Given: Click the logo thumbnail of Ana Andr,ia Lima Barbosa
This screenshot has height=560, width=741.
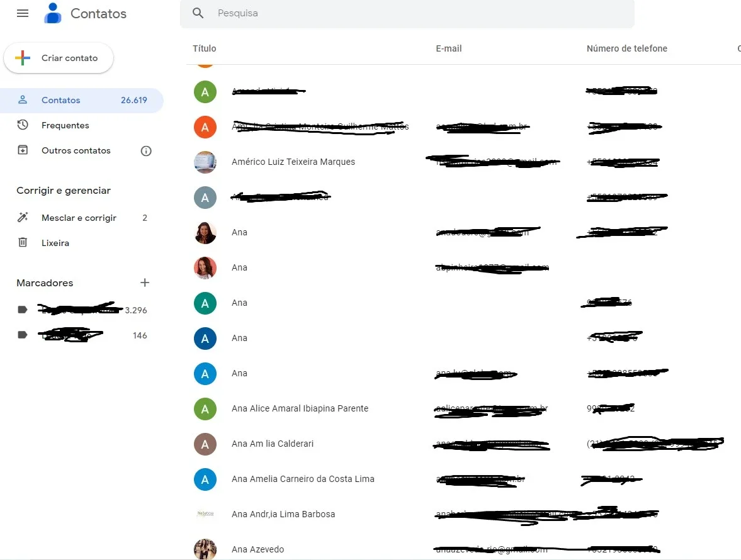Looking at the screenshot, I should [205, 514].
